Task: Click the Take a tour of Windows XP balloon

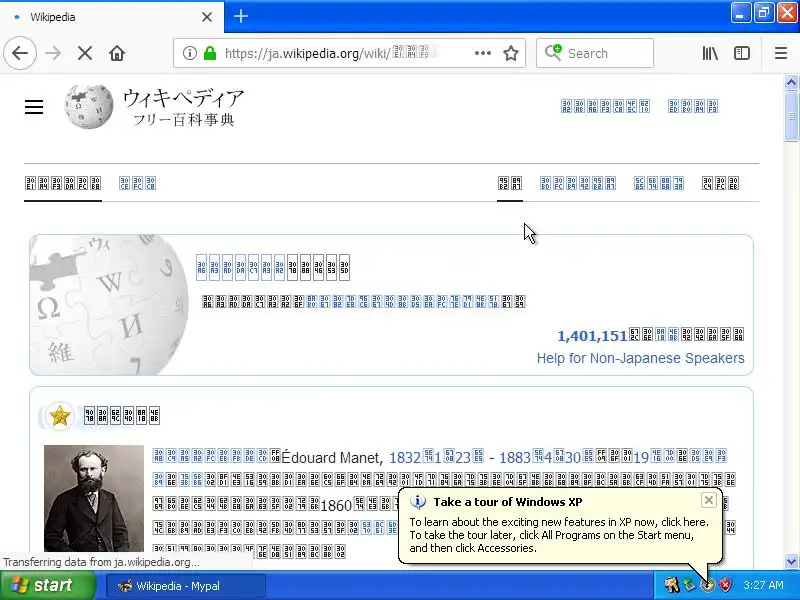Action: point(560,526)
